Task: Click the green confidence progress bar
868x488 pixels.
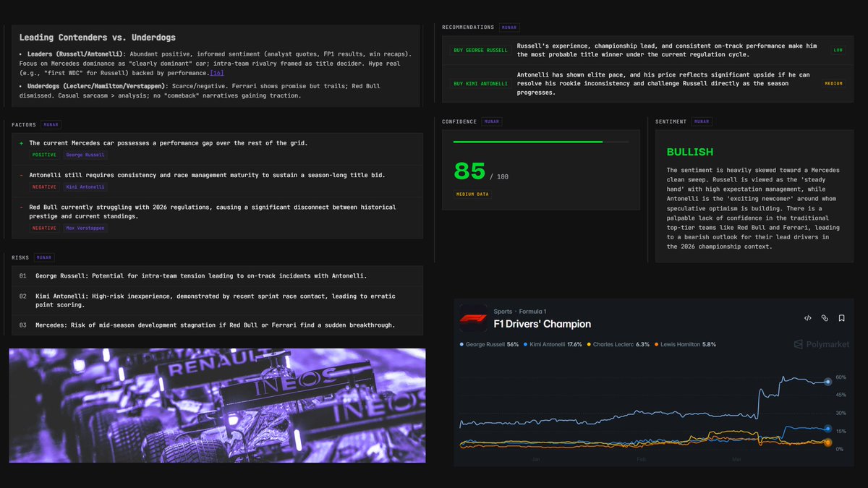Action: (x=528, y=142)
